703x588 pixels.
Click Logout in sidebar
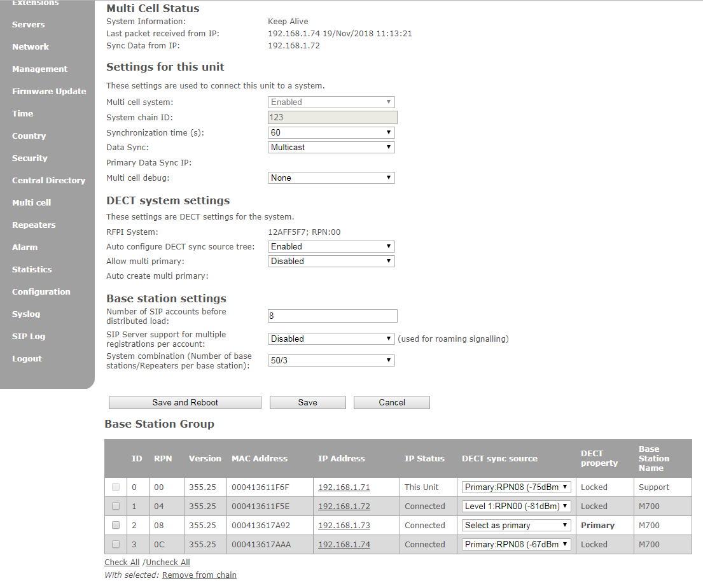(x=27, y=358)
